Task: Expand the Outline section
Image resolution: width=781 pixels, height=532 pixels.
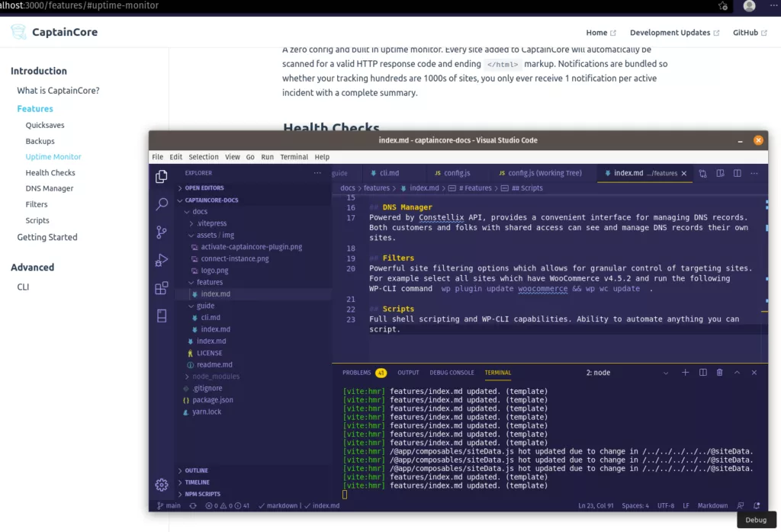Action: (x=196, y=470)
